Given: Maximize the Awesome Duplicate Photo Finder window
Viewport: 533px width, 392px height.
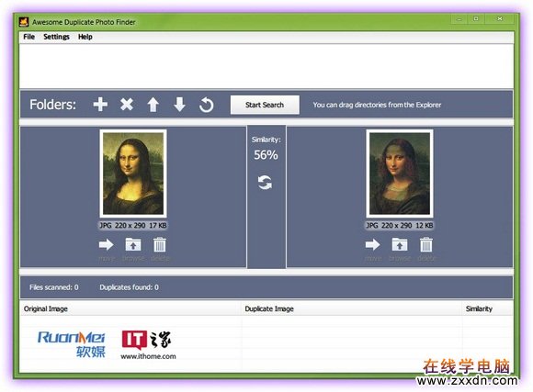Looking at the screenshot, I should pyautogui.click(x=476, y=19).
